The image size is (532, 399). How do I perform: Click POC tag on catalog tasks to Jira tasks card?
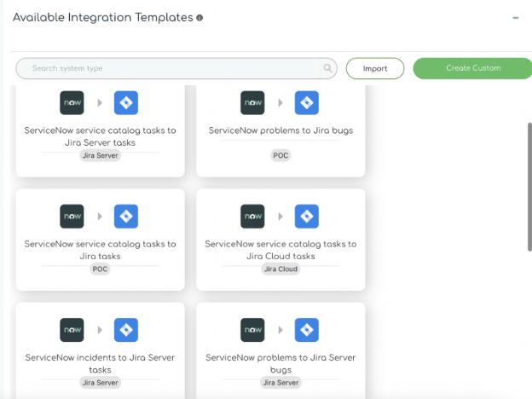[100, 269]
